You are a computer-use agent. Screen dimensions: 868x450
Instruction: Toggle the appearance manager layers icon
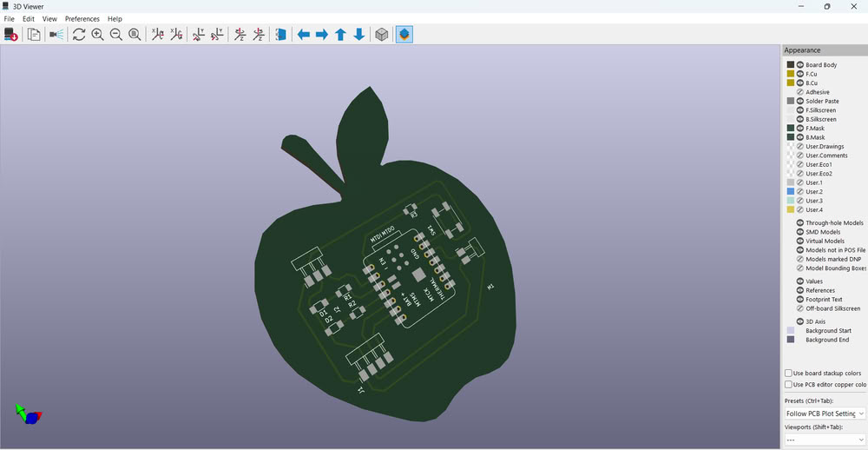tap(404, 35)
